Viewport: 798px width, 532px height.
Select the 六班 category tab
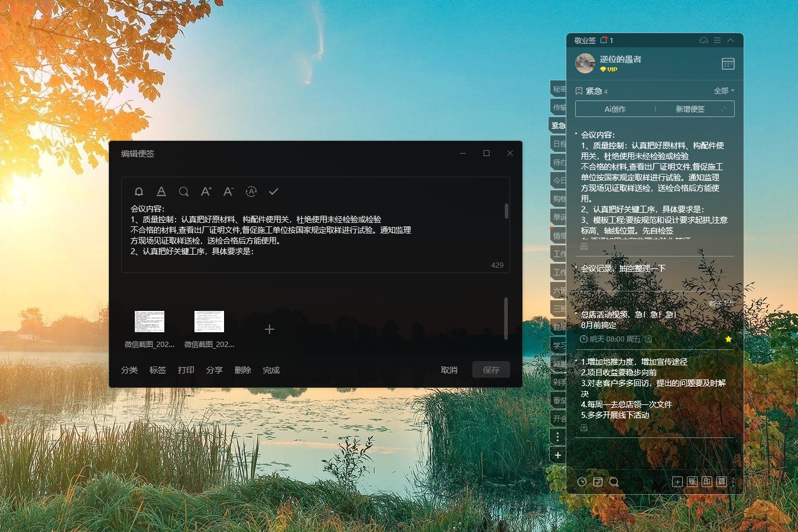point(559,290)
